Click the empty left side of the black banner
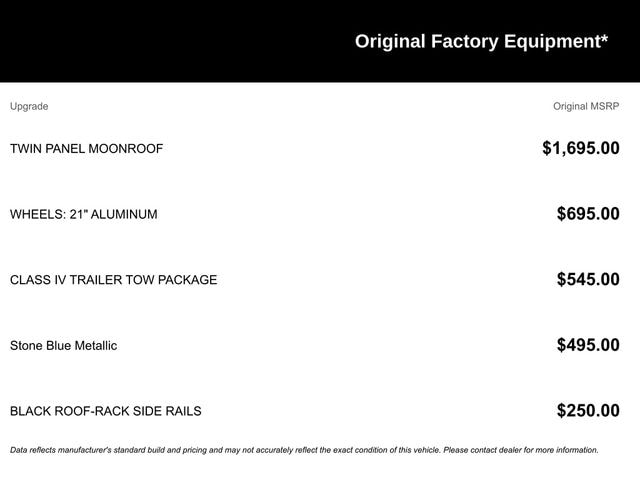 coord(150,41)
